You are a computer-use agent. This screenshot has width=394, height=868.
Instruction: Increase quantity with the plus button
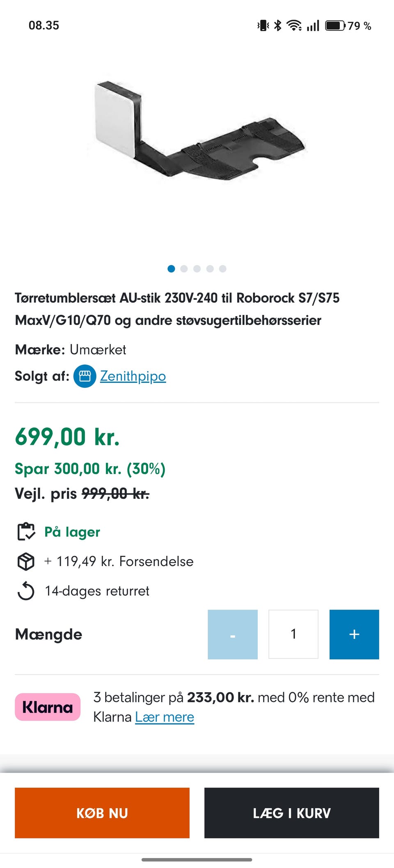click(354, 634)
